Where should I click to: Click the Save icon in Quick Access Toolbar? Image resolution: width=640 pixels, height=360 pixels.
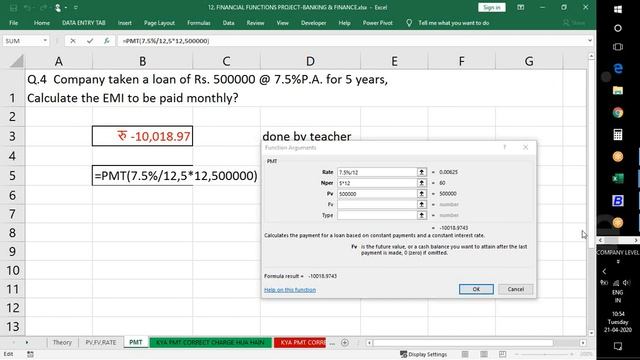(13, 7)
